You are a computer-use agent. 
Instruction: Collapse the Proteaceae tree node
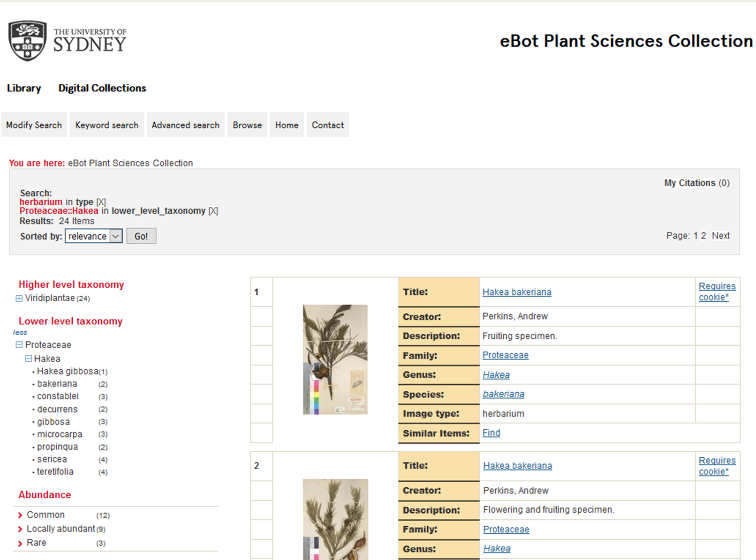pyautogui.click(x=19, y=345)
